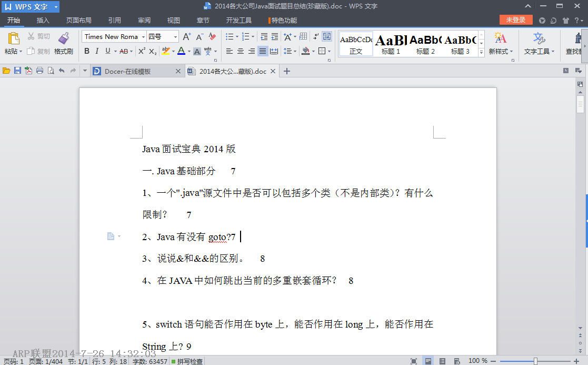Image resolution: width=588 pixels, height=365 pixels.
Task: Click the font color A swatch
Action: click(x=181, y=51)
